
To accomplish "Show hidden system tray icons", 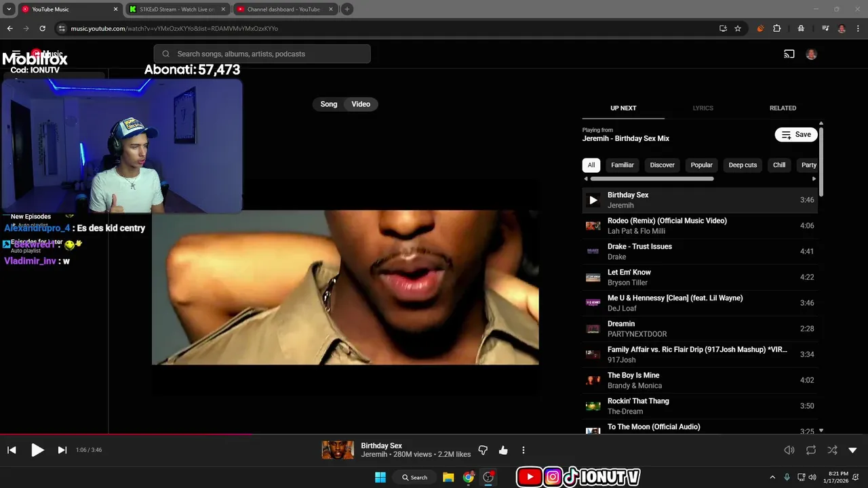I will (x=772, y=477).
